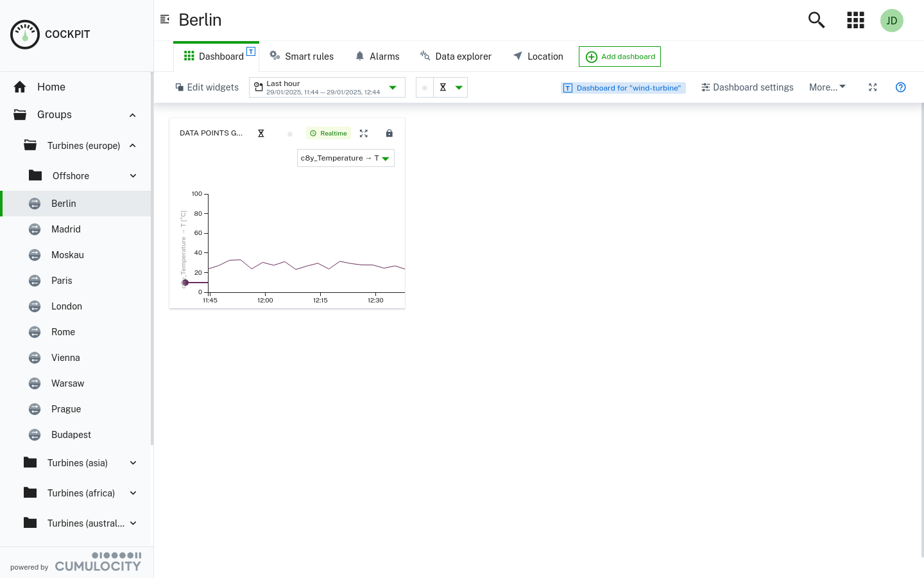Open the Data explorer tab
The width and height of the screenshot is (924, 578).
456,57
